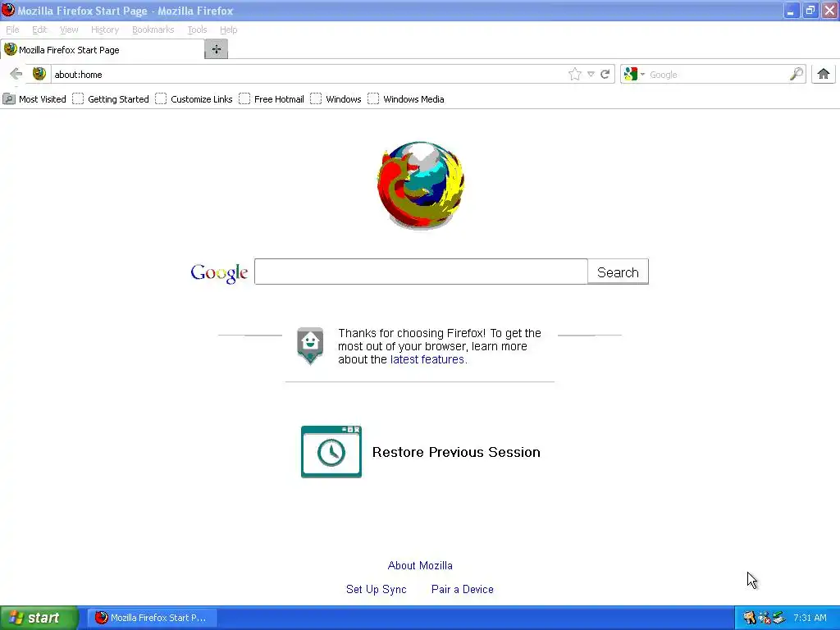The image size is (840, 630).
Task: Open the Windows Media bookmark
Action: 405,99
